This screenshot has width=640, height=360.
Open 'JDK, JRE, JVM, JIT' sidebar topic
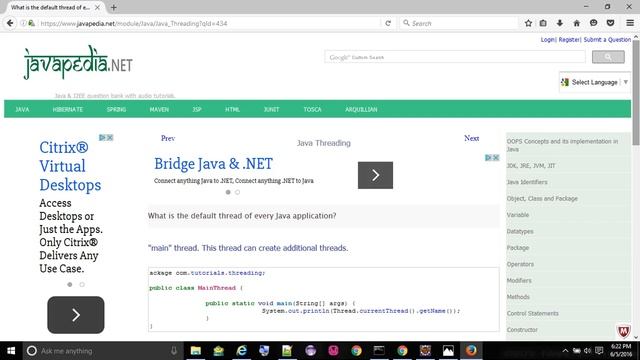click(x=531, y=166)
